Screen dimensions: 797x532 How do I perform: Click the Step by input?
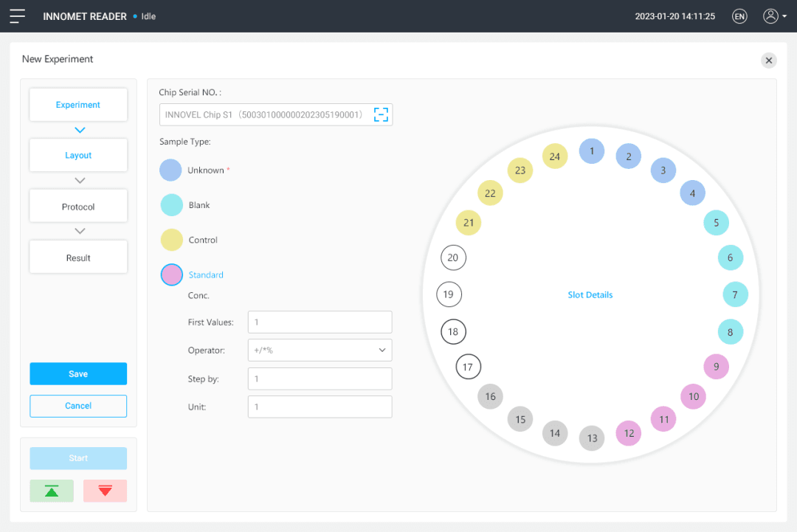[x=320, y=379]
